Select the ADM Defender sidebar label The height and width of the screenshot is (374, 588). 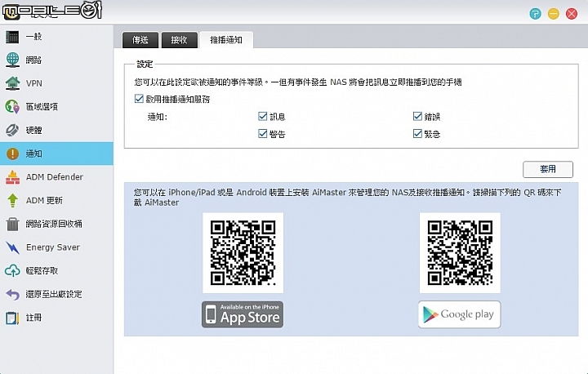(55, 177)
